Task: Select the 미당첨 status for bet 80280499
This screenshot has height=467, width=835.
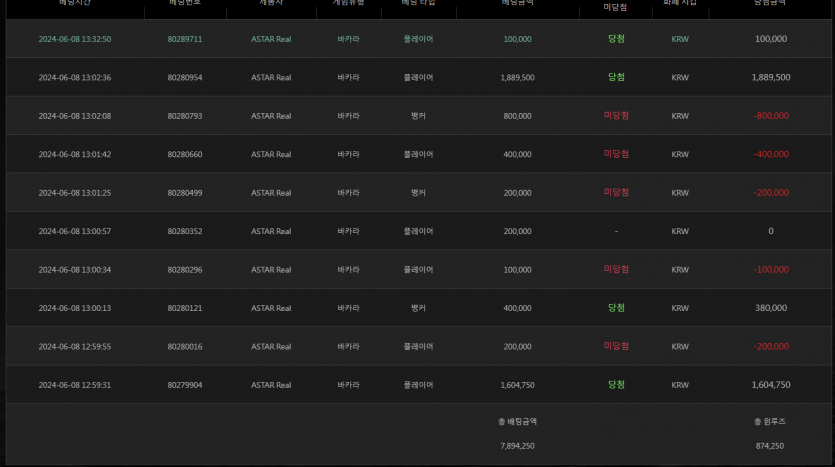Action: (616, 192)
